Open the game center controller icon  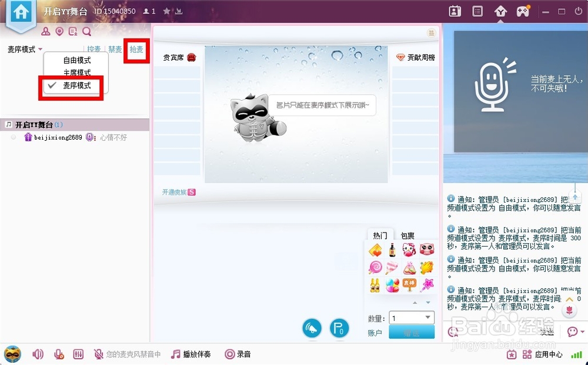(x=523, y=10)
